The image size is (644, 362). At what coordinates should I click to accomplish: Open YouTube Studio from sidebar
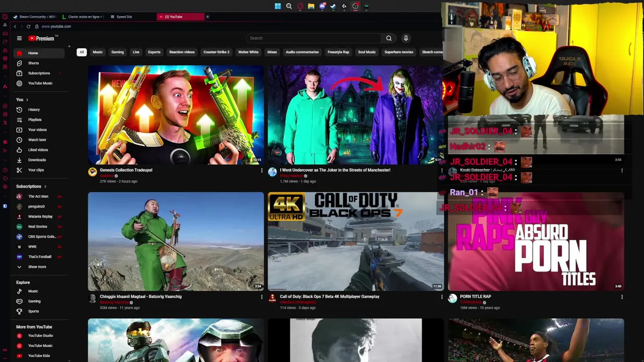pos(40,335)
